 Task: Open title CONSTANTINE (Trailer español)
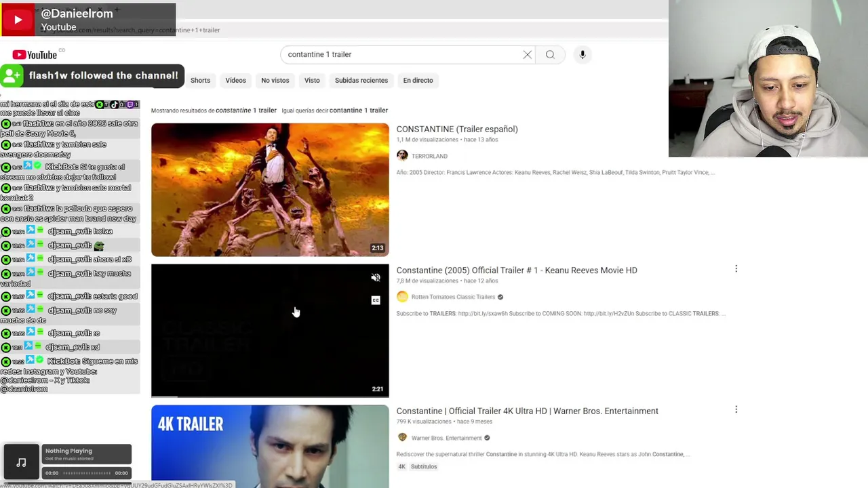(457, 129)
